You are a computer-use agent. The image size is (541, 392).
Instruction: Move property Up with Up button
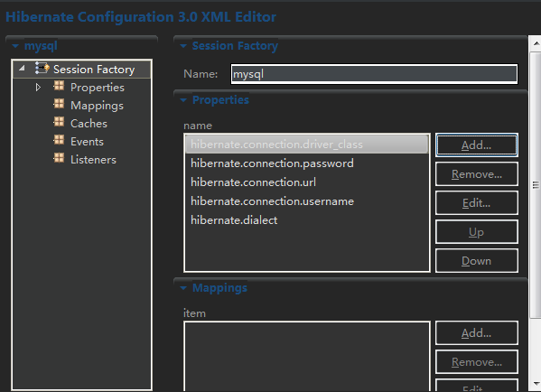(x=477, y=232)
